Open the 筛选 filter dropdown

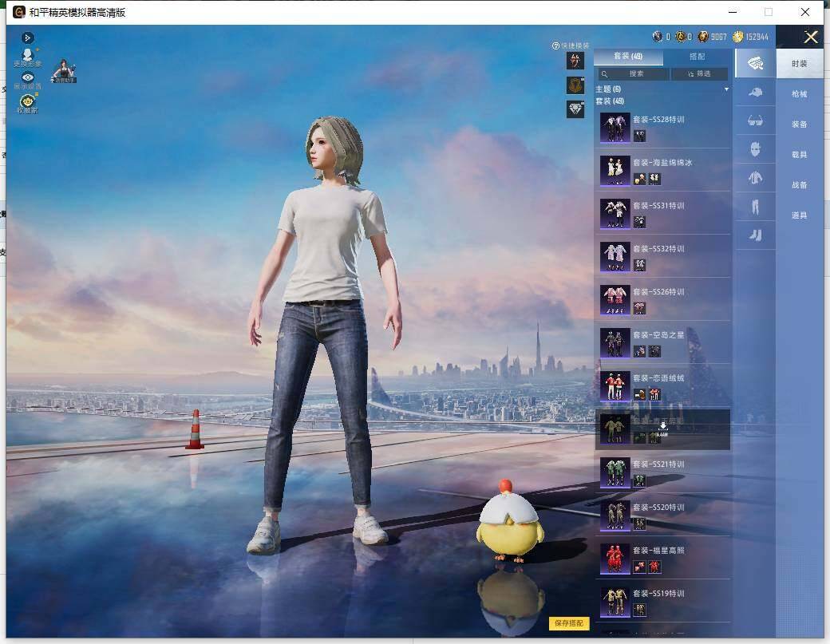click(x=699, y=74)
